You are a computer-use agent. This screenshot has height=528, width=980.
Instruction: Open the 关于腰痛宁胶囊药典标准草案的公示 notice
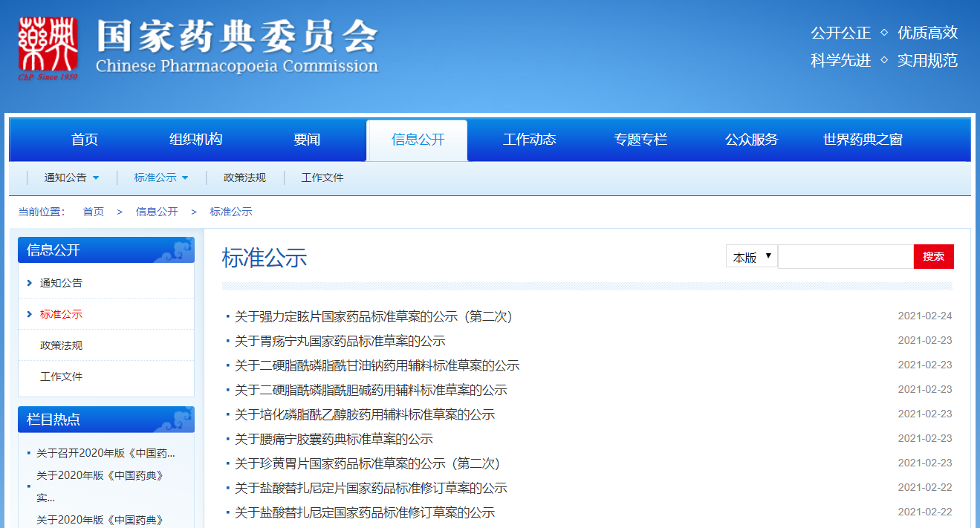click(x=334, y=439)
